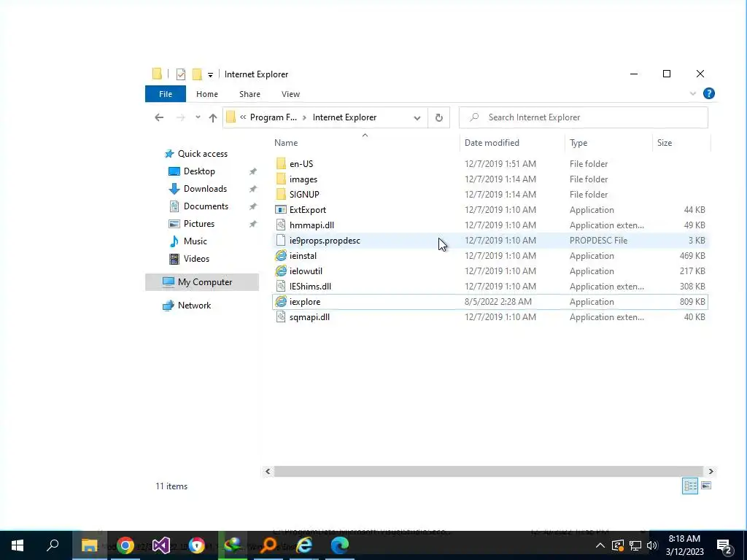The image size is (747, 560).
Task: Select the en-US folder icon
Action: coord(281,164)
